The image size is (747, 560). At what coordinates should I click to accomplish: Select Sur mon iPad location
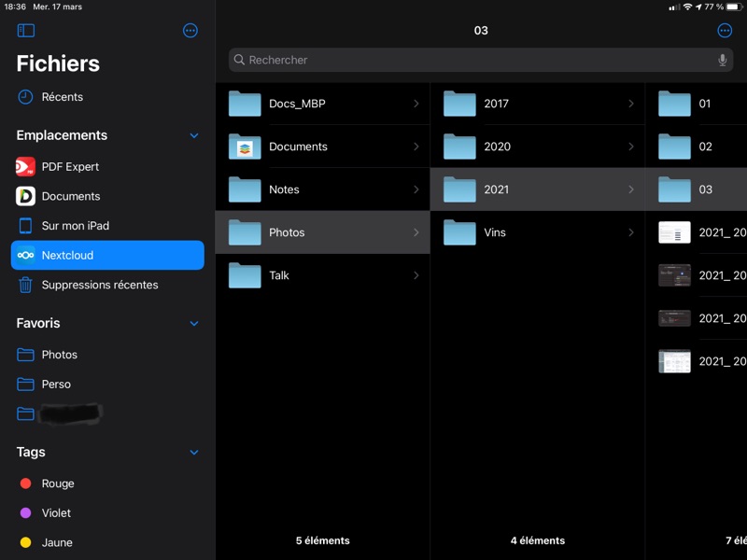(x=75, y=226)
